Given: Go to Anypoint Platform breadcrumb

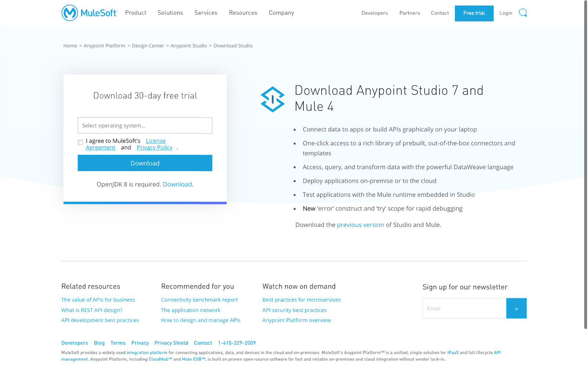Looking at the screenshot, I should pyautogui.click(x=104, y=46).
